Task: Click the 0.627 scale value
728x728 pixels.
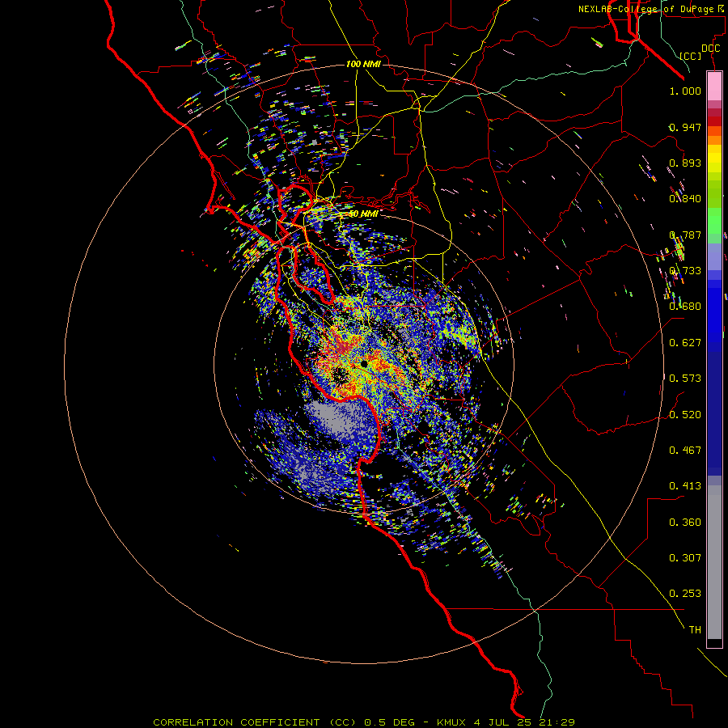Action: (x=685, y=343)
